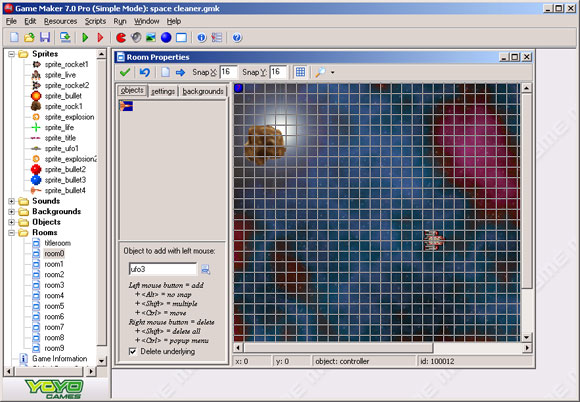Click the Snap Y input field
This screenshot has width=580, height=402.
(x=279, y=72)
